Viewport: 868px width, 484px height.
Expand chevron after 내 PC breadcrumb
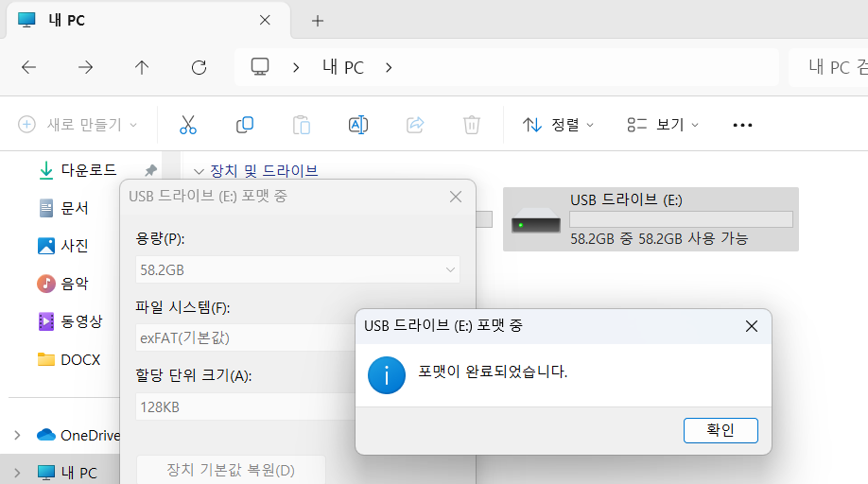pyautogui.click(x=389, y=67)
